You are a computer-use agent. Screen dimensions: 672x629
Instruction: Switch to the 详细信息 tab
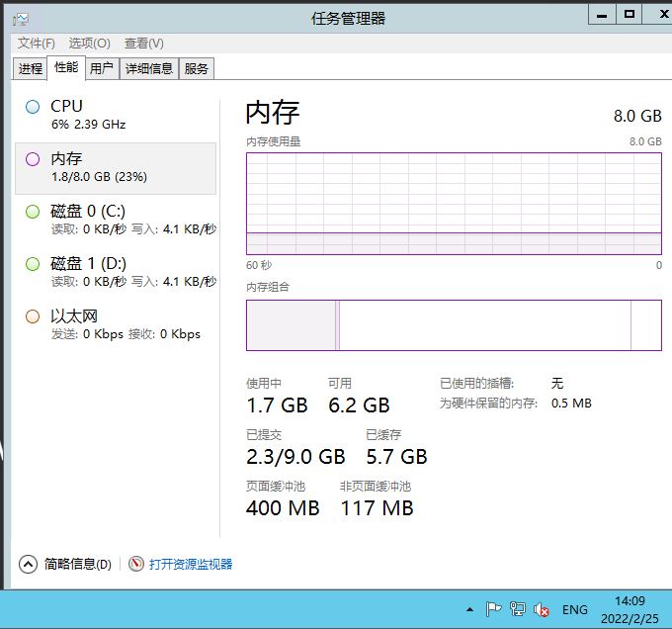tap(149, 68)
